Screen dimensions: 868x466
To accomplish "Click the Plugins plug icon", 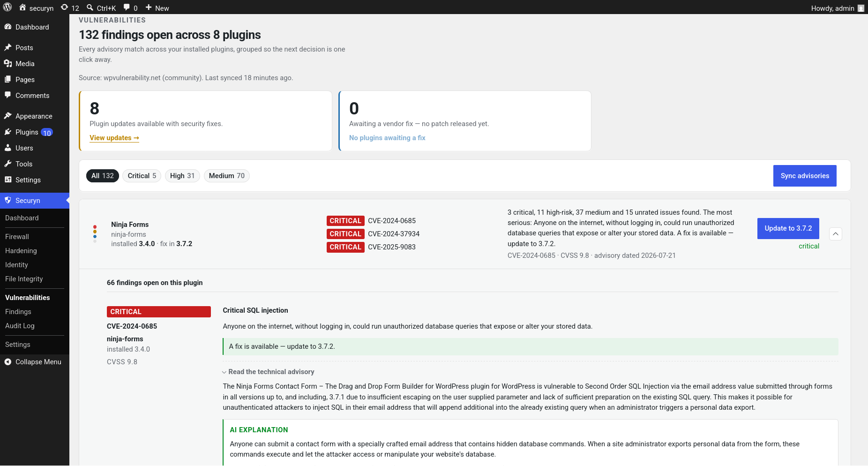I will tap(8, 132).
